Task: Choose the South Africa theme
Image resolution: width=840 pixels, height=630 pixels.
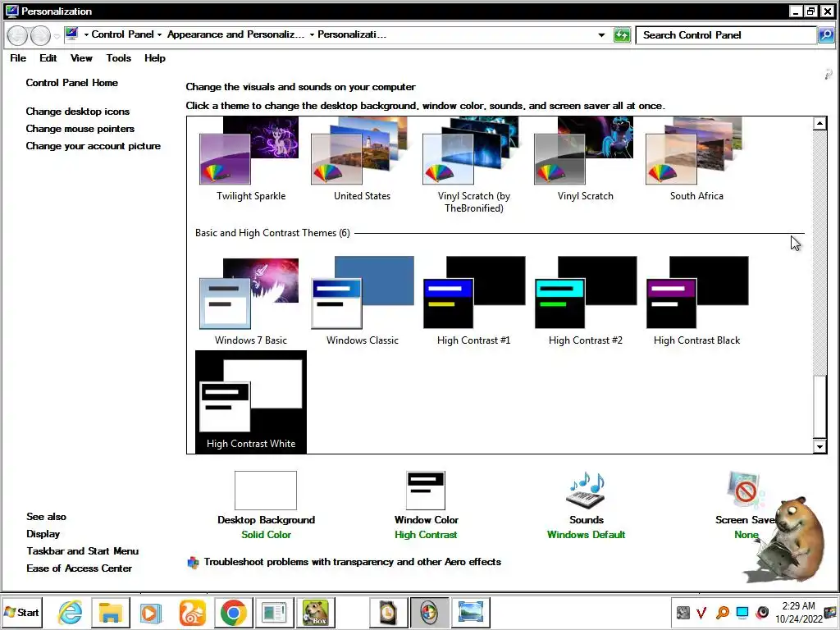Action: [x=696, y=160]
